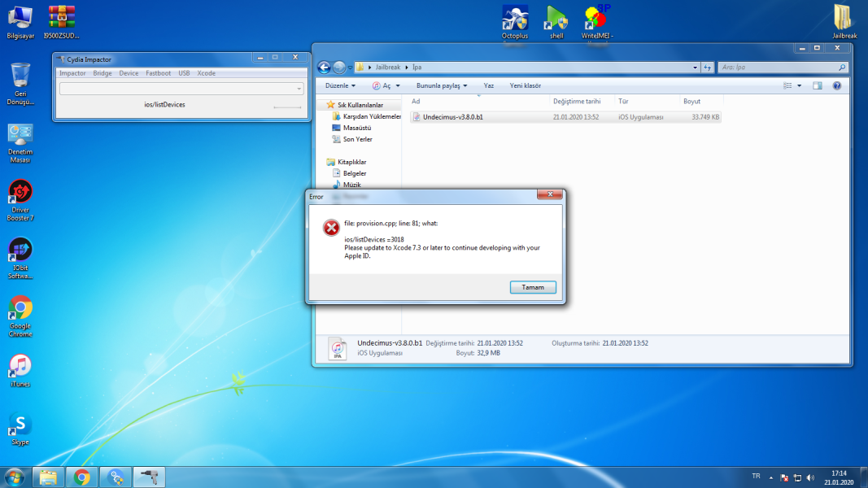Open the Device menu in Cydia Impactor

(129, 73)
